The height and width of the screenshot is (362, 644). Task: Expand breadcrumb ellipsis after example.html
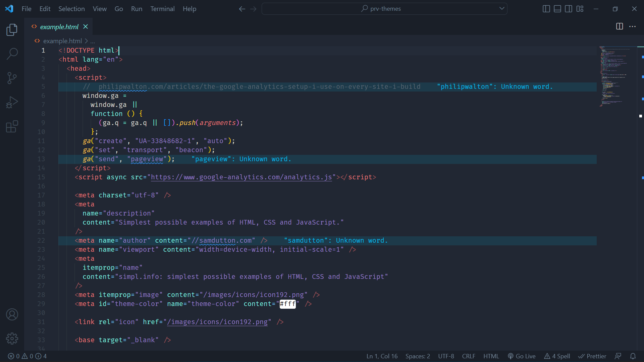point(93,41)
